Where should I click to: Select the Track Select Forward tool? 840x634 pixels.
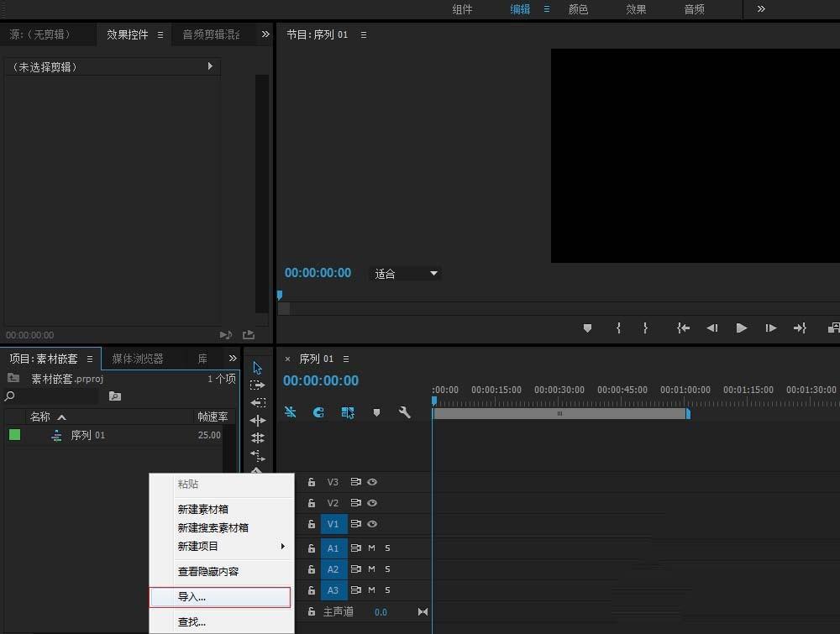(x=258, y=385)
